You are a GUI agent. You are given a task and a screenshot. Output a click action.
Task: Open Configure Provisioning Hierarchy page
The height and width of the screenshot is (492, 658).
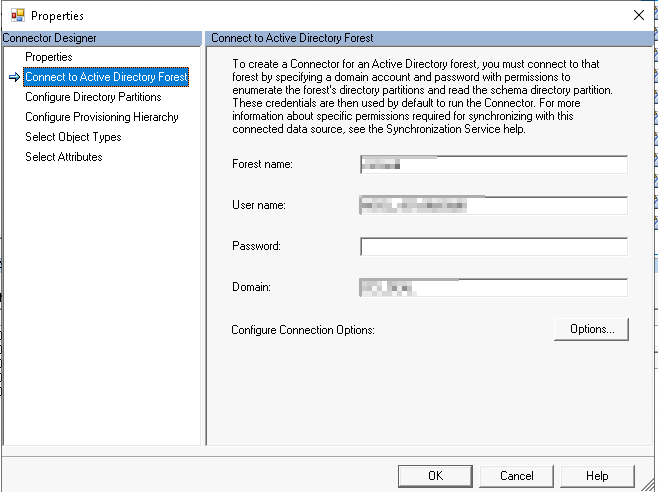[x=101, y=117]
